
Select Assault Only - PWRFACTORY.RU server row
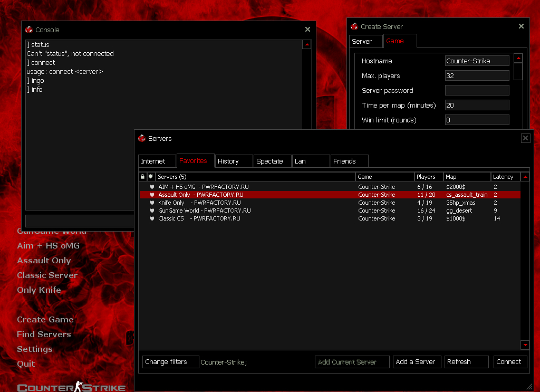[330, 195]
